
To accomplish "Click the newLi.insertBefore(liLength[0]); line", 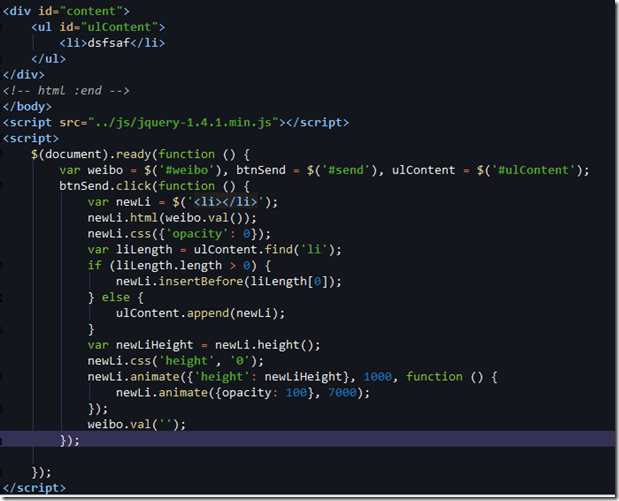I will (229, 281).
